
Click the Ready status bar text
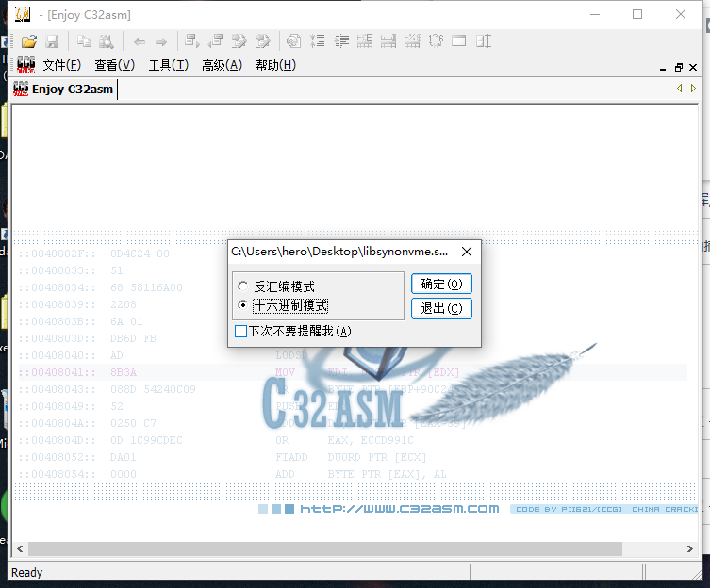(x=26, y=573)
